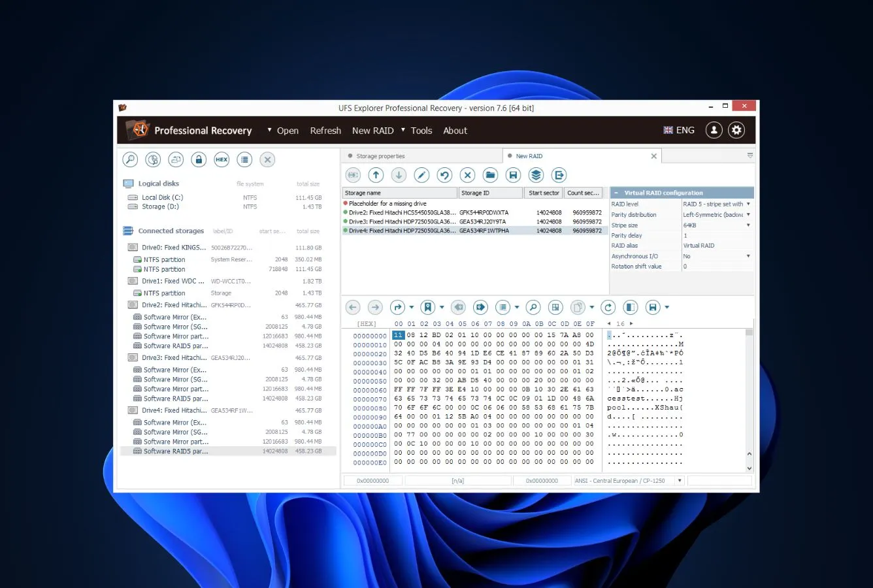
Task: Click the disk image open icon in left toolbar
Action: pos(176,159)
